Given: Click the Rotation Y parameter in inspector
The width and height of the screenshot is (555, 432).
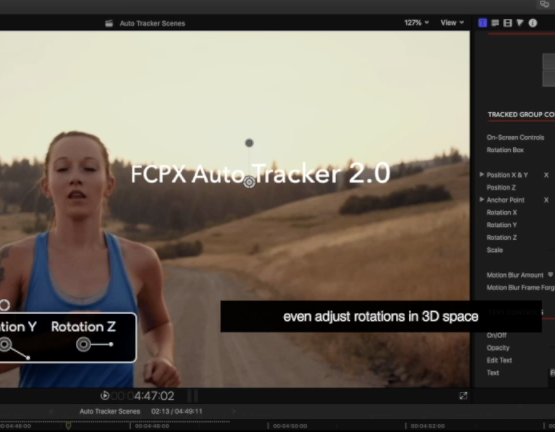Looking at the screenshot, I should 502,225.
